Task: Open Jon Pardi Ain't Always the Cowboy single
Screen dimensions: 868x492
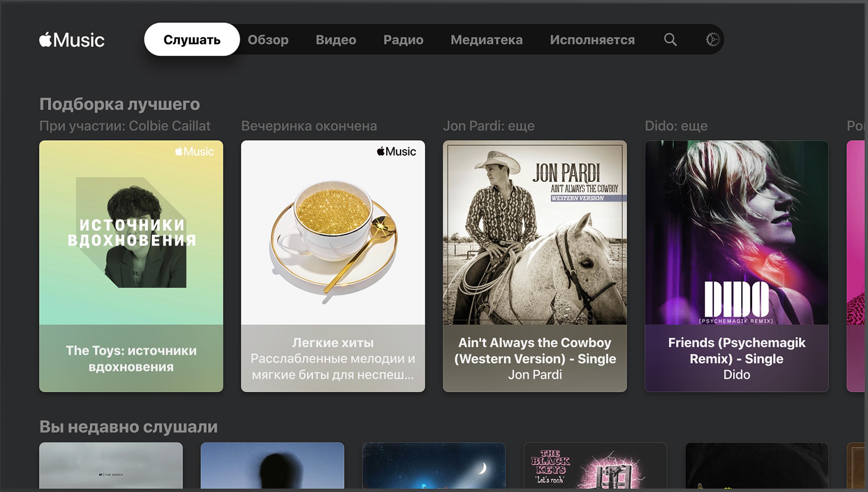Action: point(535,266)
